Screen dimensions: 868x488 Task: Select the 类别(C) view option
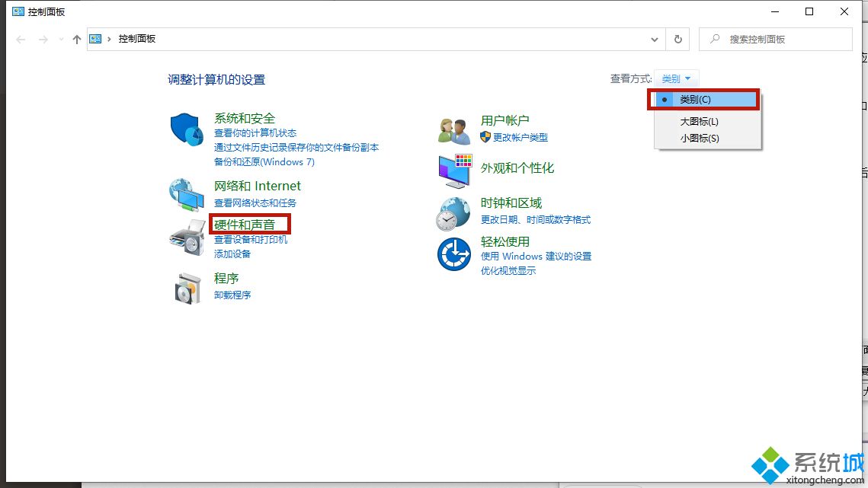point(695,100)
